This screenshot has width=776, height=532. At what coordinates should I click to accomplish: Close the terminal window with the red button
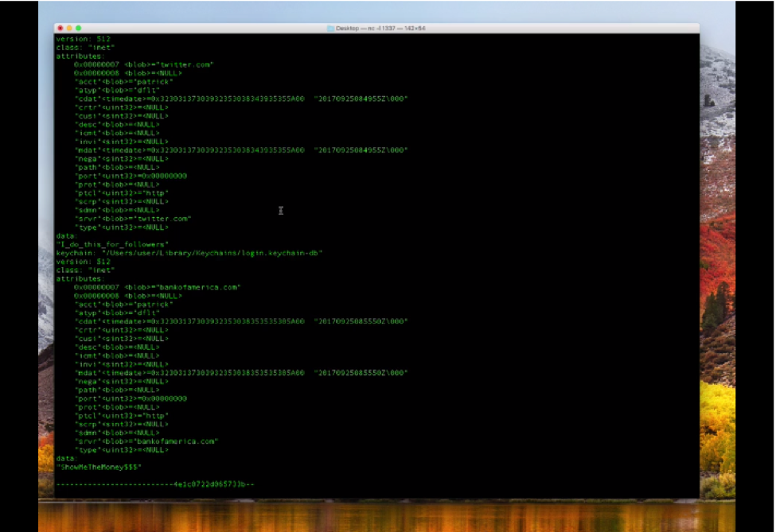60,28
